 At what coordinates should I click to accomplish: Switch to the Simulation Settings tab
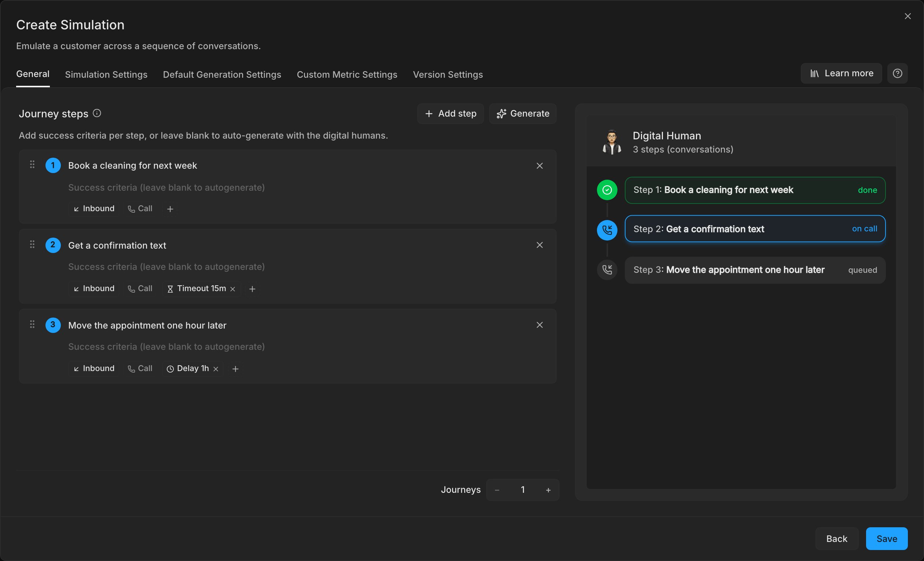[x=106, y=74]
